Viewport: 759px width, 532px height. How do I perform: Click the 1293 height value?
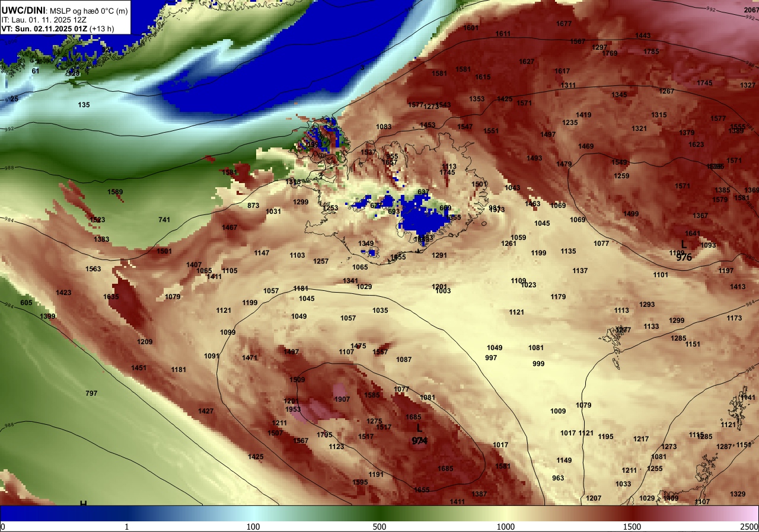(x=647, y=305)
